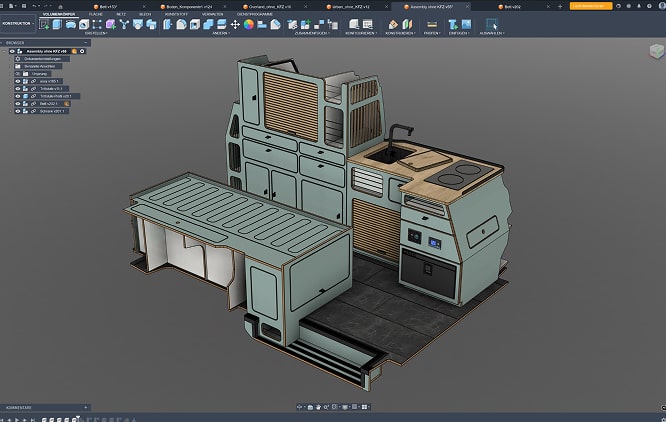Click the Extrude tool icon

coord(58,24)
